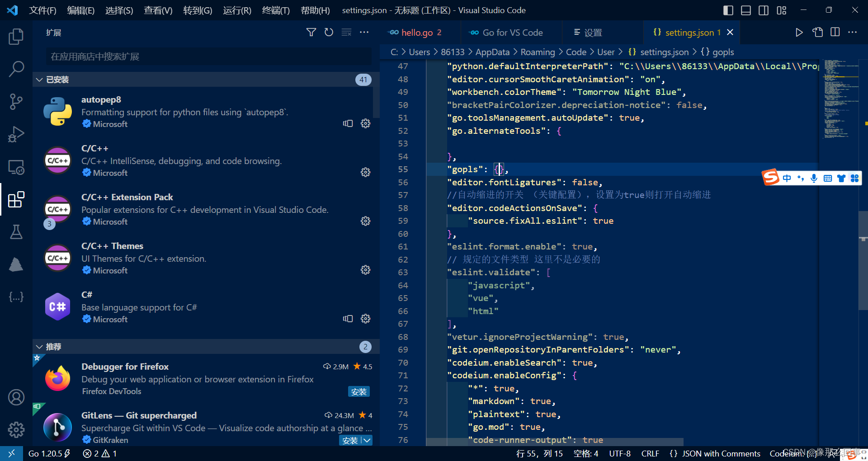Screen dimensions: 868x461
Task: Toggle the Panel visibility
Action: point(745,10)
